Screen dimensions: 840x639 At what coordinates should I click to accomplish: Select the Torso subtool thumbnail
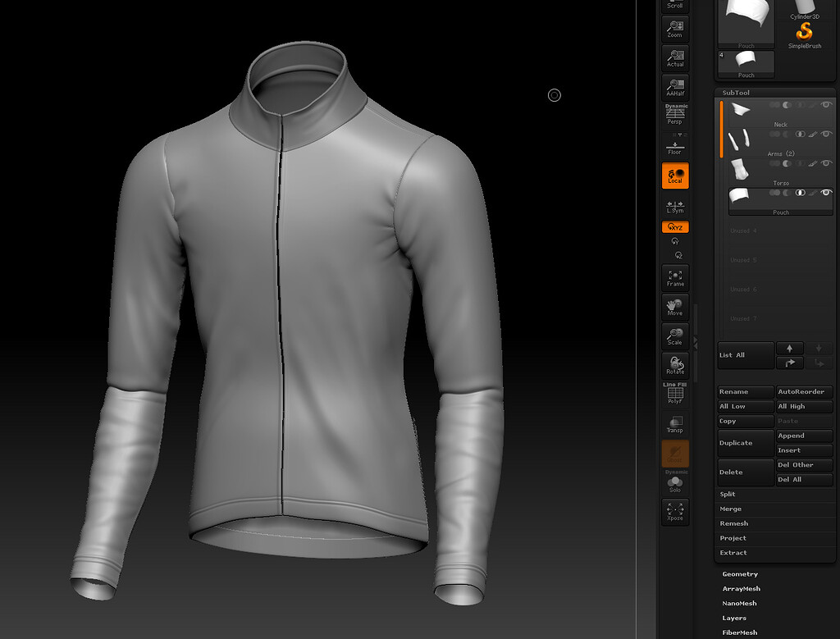tap(739, 168)
